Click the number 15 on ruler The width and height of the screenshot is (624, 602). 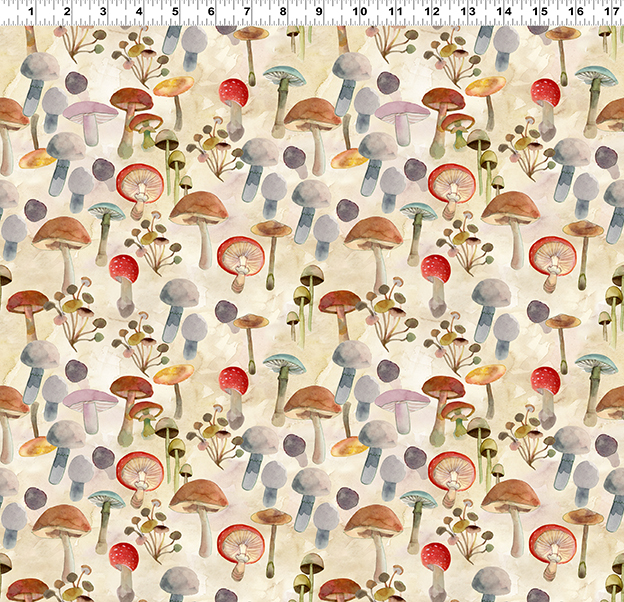point(540,12)
